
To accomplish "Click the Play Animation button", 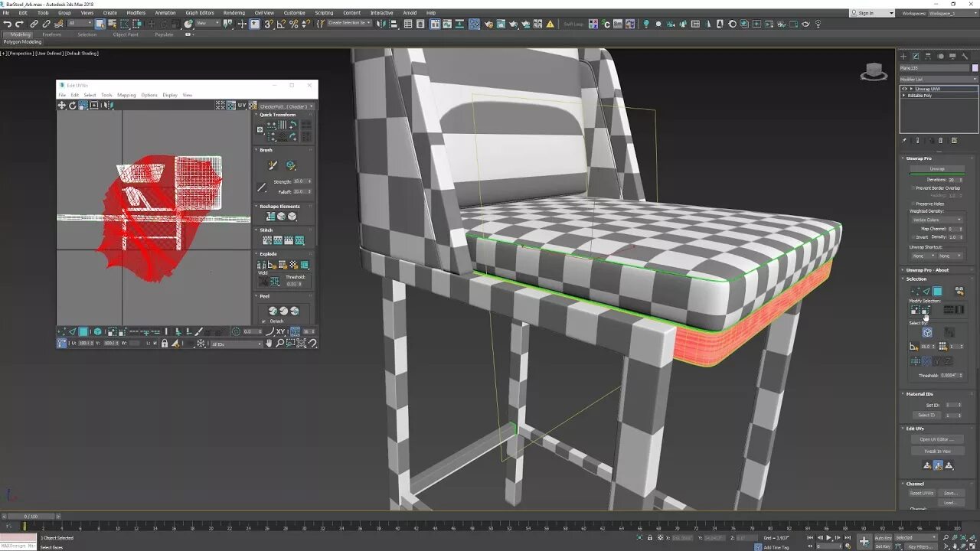I will pyautogui.click(x=829, y=538).
